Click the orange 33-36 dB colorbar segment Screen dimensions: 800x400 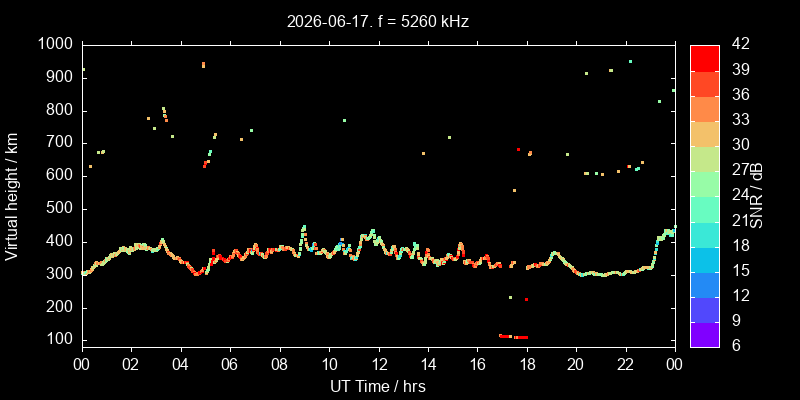coord(705,109)
